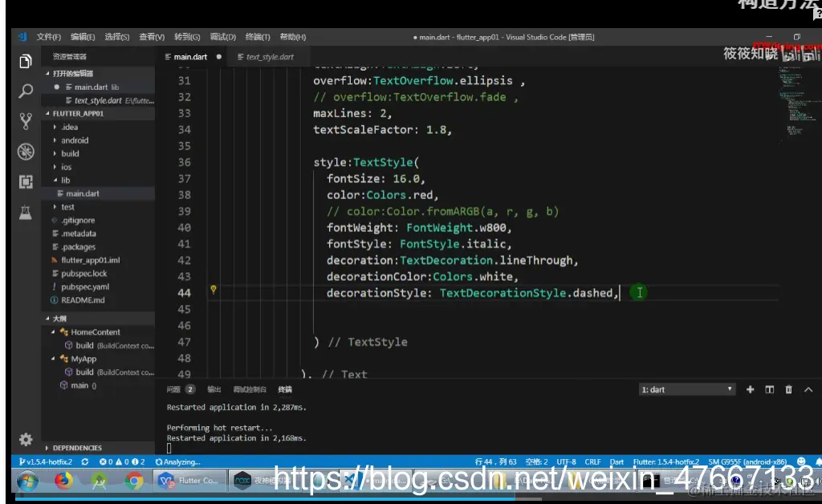The image size is (822, 504).
Task: Click the lightbulb quick-fix icon on line 44
Action: click(214, 289)
